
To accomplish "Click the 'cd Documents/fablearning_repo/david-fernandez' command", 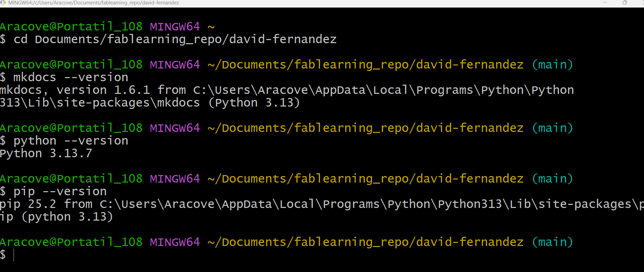I will point(175,39).
